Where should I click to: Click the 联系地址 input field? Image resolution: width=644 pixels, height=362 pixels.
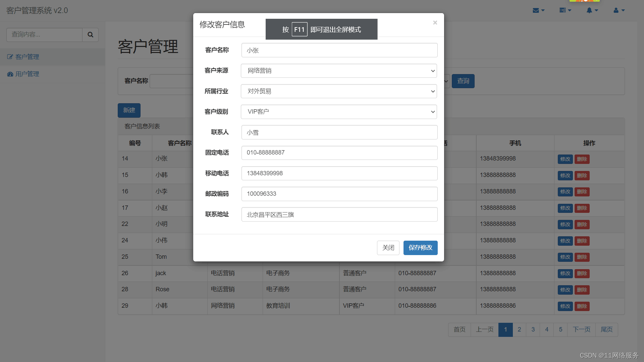[x=339, y=214]
